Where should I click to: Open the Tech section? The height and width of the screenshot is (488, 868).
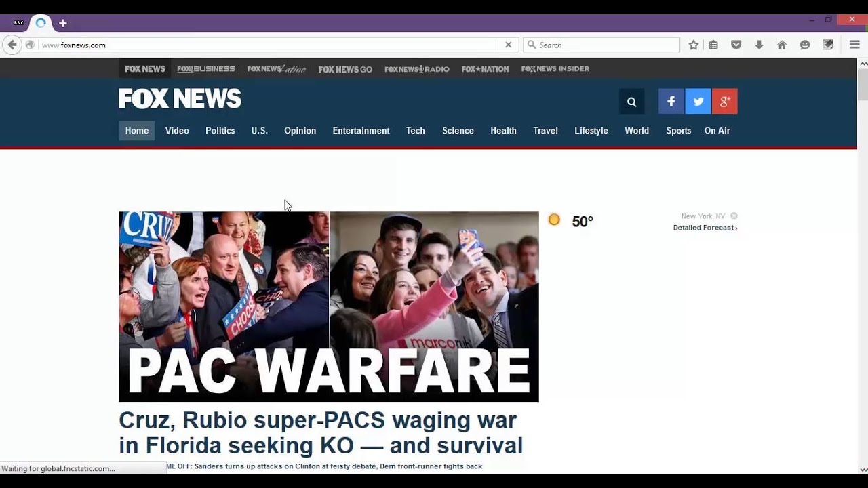click(416, 131)
